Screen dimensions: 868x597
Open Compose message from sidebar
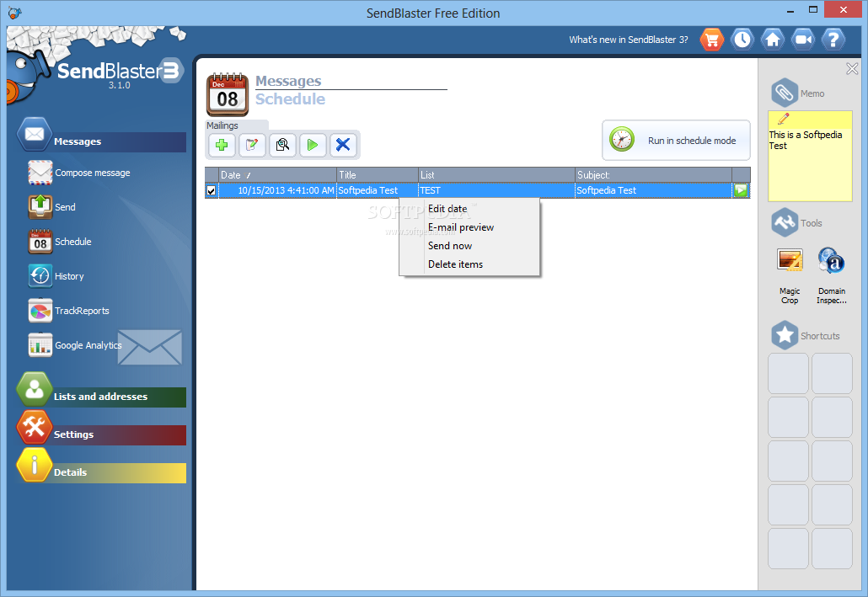point(79,173)
